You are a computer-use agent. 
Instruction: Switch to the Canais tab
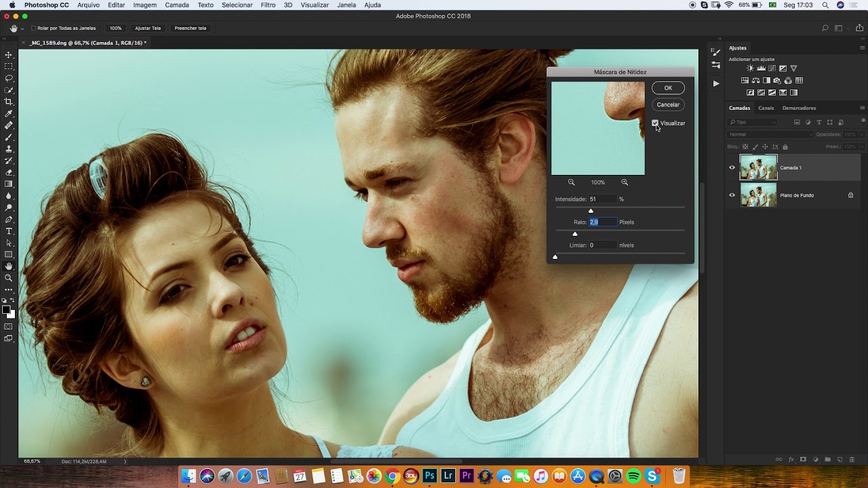tap(766, 108)
